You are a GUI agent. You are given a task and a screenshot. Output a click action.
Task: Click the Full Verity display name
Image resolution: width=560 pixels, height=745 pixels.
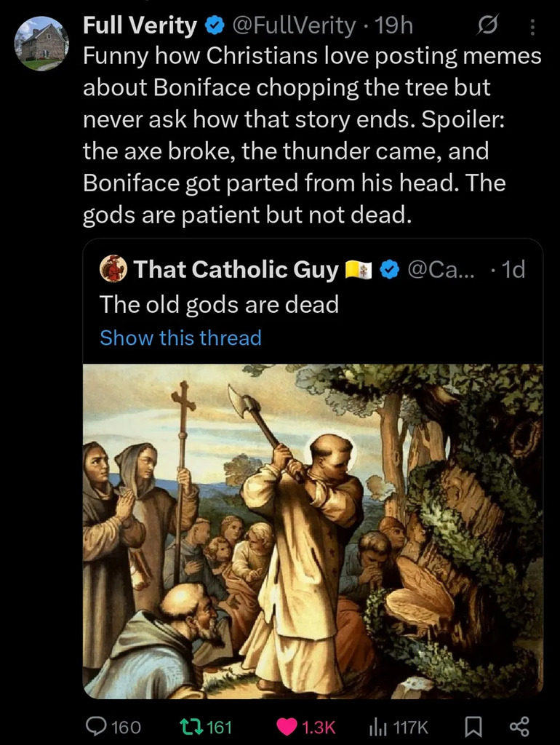tap(140, 26)
